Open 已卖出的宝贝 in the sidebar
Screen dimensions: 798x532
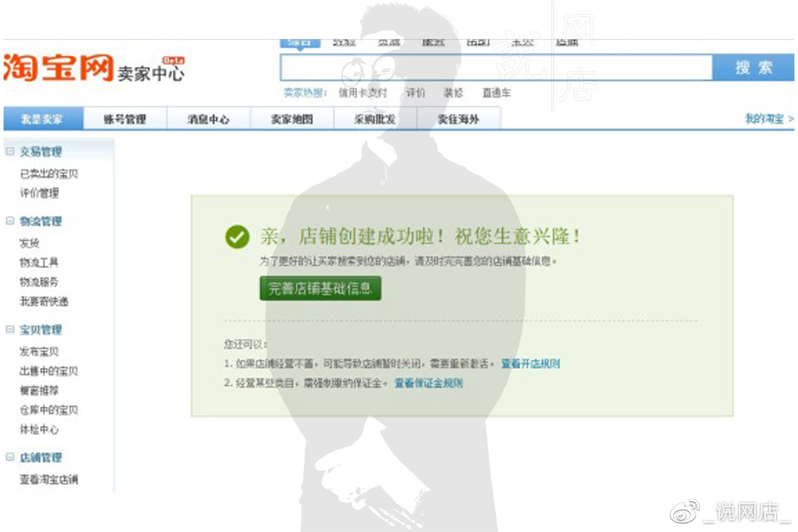coord(48,174)
